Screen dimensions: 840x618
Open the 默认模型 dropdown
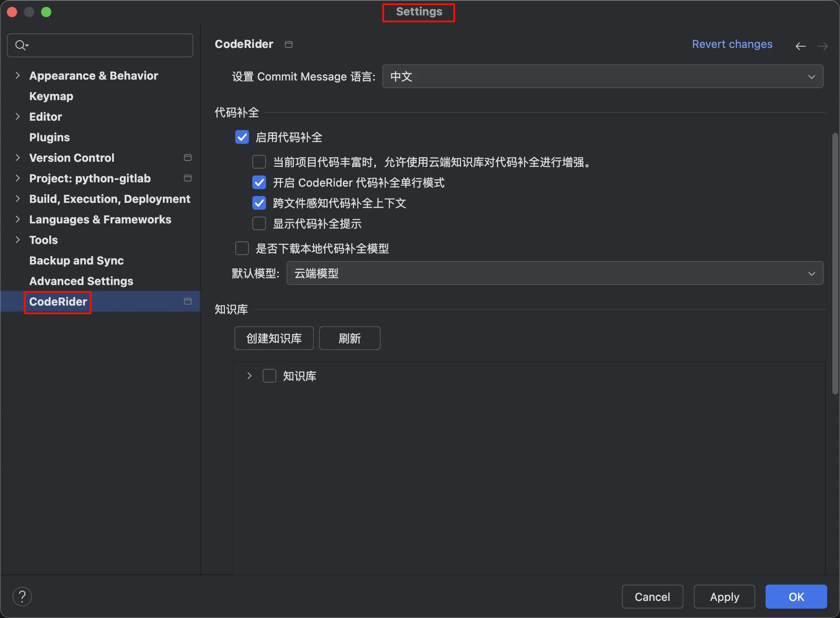554,273
